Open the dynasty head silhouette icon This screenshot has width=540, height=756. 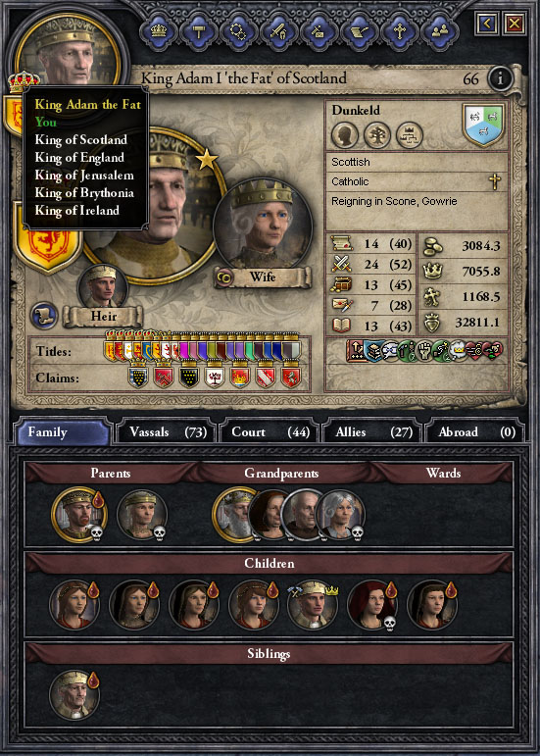(x=344, y=135)
